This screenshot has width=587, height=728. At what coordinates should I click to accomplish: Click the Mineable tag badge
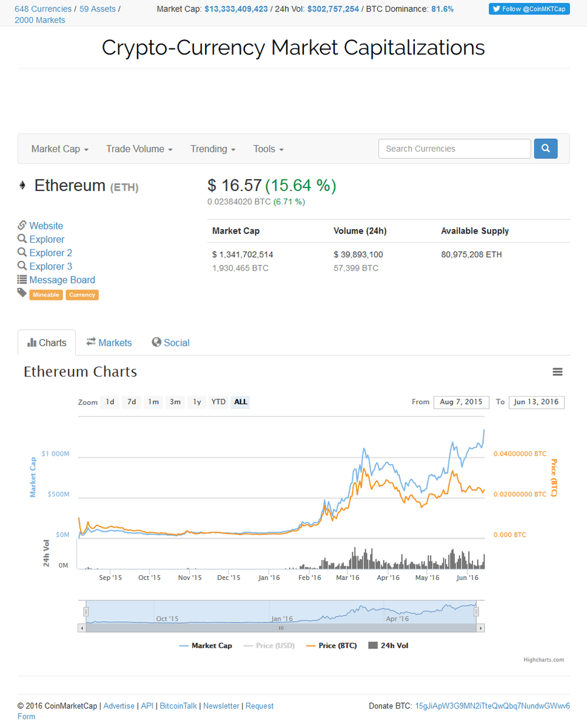pyautogui.click(x=46, y=295)
